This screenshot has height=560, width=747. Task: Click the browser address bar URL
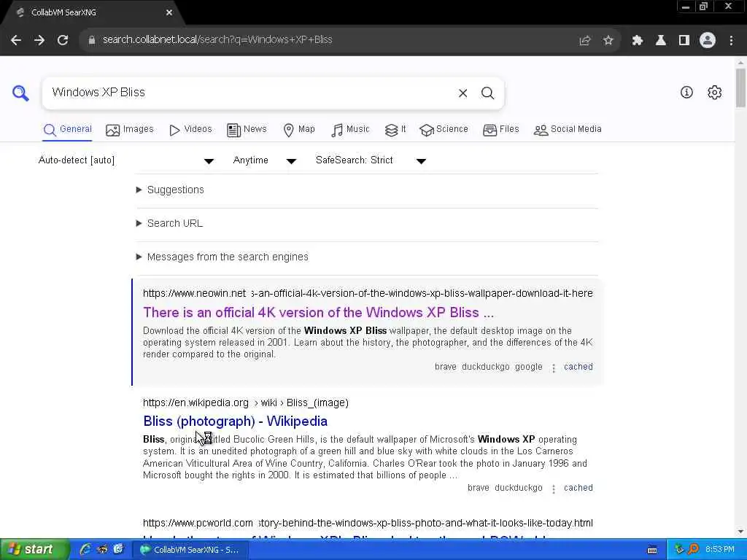[217, 40]
